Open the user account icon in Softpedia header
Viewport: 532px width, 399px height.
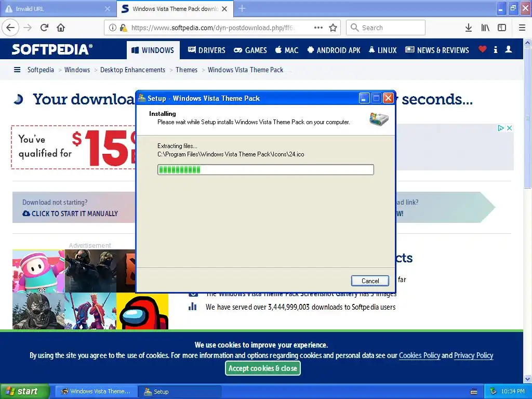(508, 49)
